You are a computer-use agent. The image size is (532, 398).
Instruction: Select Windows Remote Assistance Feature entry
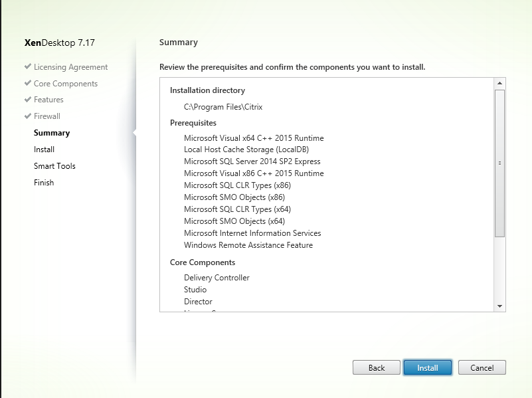[x=248, y=245]
